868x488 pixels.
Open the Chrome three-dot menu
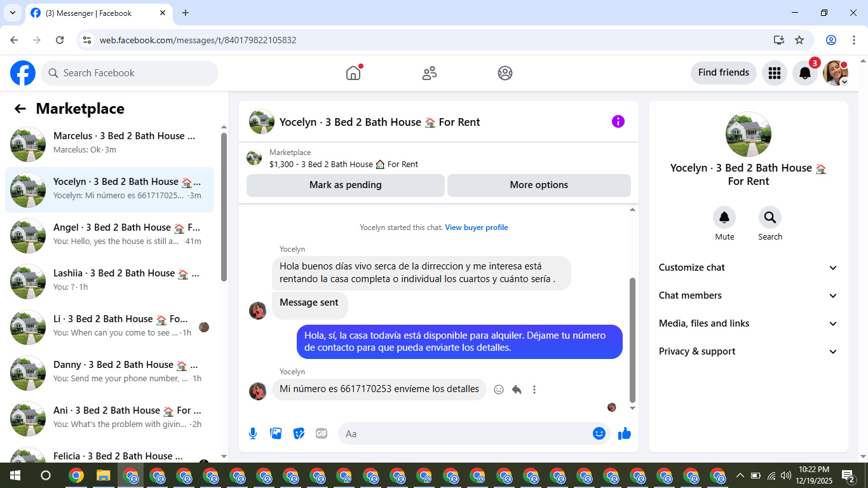click(853, 40)
